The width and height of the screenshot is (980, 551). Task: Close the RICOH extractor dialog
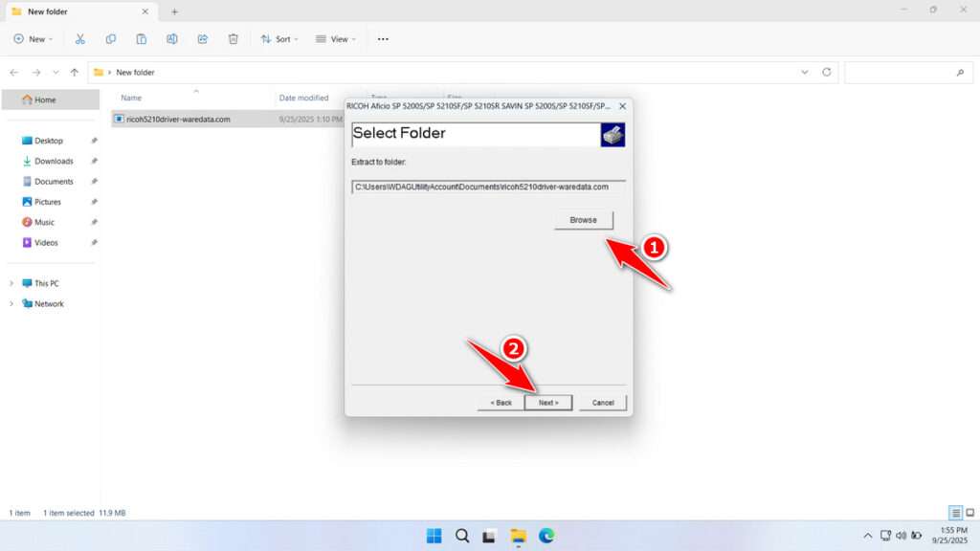[622, 106]
